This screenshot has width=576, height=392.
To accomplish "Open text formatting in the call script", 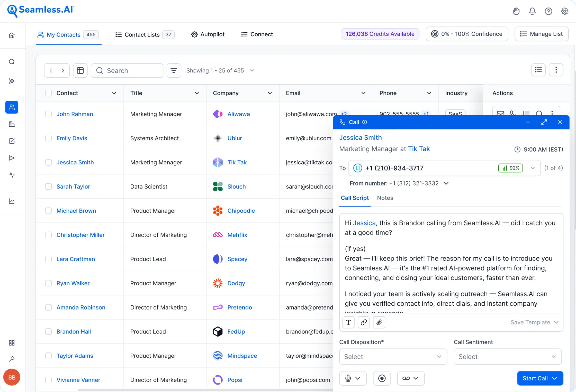I will click(348, 322).
